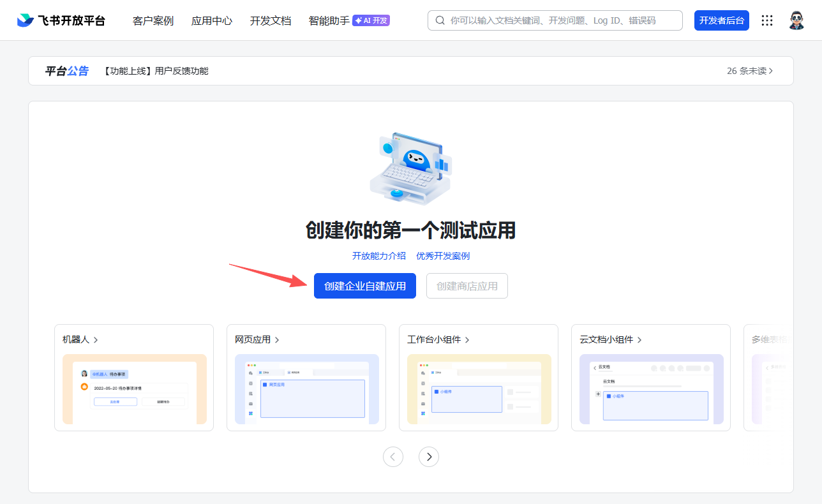Click the previous carousel arrow button
Screen dimensions: 822x504
[x=393, y=457]
